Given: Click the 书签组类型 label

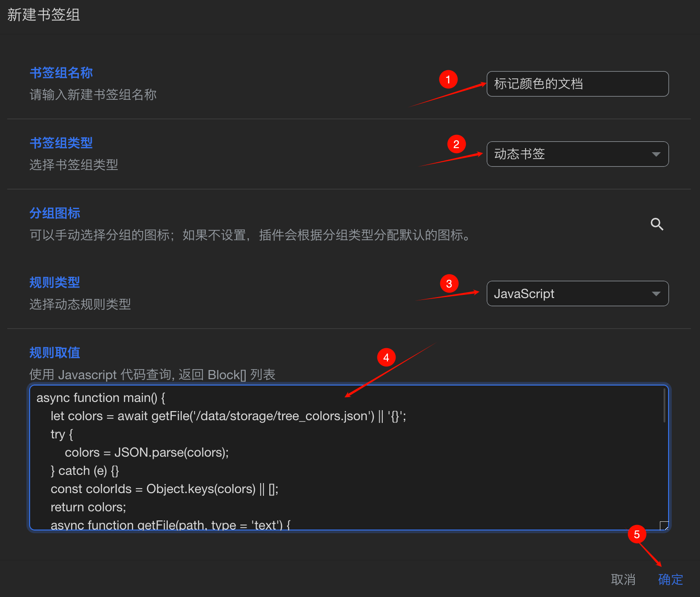Looking at the screenshot, I should click(x=61, y=143).
